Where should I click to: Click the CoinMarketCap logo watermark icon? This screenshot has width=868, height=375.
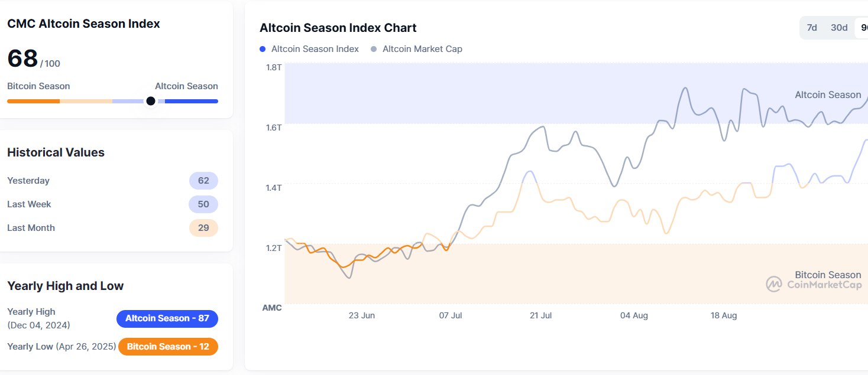point(774,284)
